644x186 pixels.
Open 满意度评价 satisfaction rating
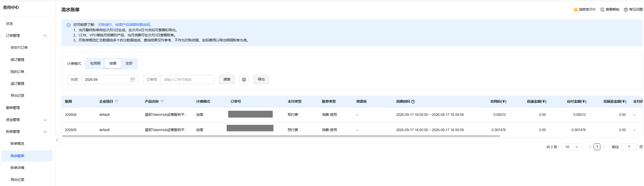click(585, 10)
